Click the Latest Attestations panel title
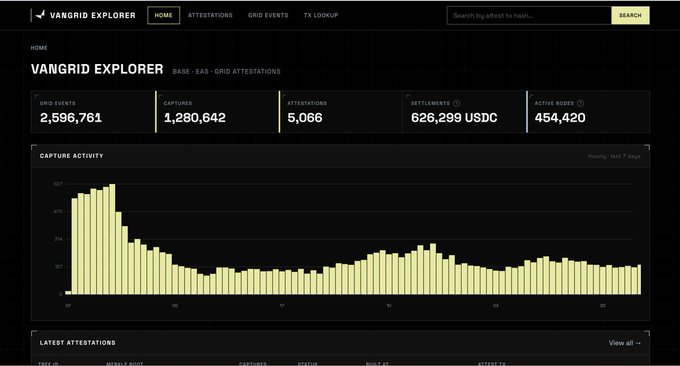The height and width of the screenshot is (366, 680). click(78, 343)
